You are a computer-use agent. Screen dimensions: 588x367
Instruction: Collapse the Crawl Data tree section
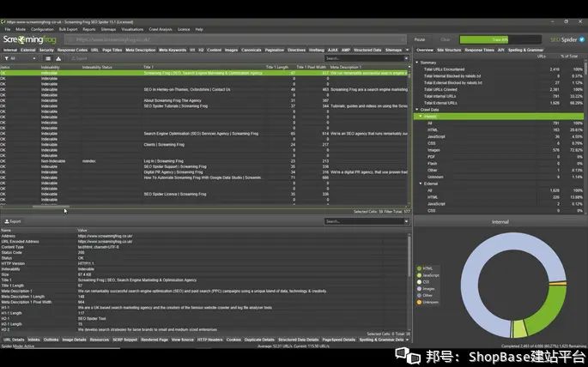point(416,110)
